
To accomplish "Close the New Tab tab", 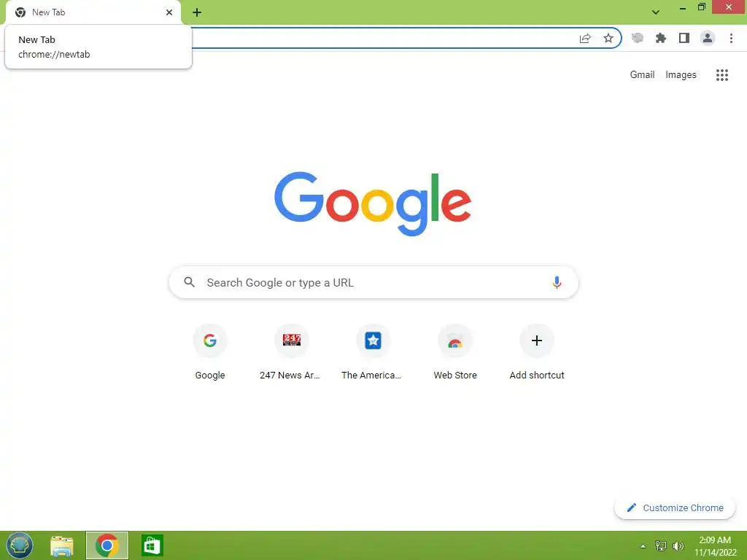I will pos(169,12).
